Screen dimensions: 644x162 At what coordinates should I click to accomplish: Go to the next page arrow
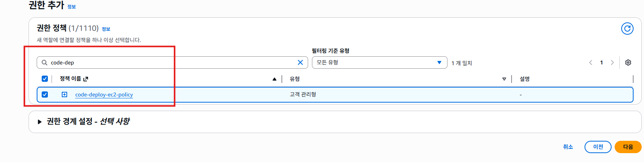point(612,62)
